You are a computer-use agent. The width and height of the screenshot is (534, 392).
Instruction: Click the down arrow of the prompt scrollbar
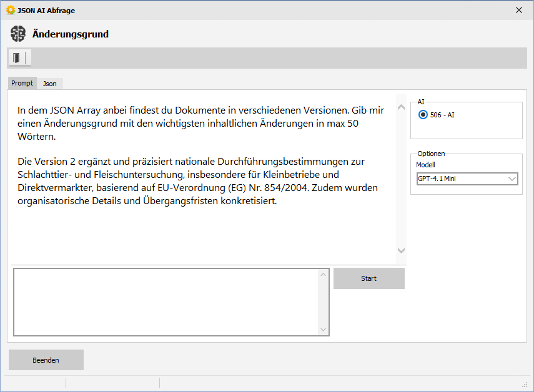click(401, 250)
